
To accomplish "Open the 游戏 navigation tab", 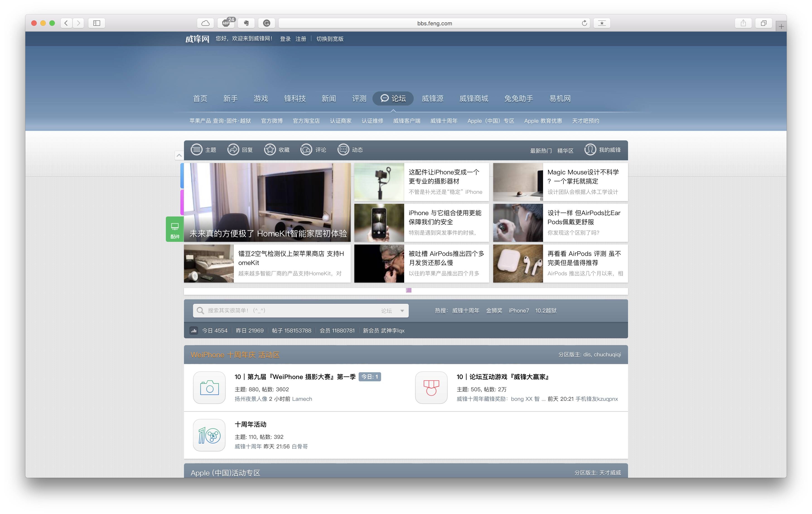I will 261,98.
